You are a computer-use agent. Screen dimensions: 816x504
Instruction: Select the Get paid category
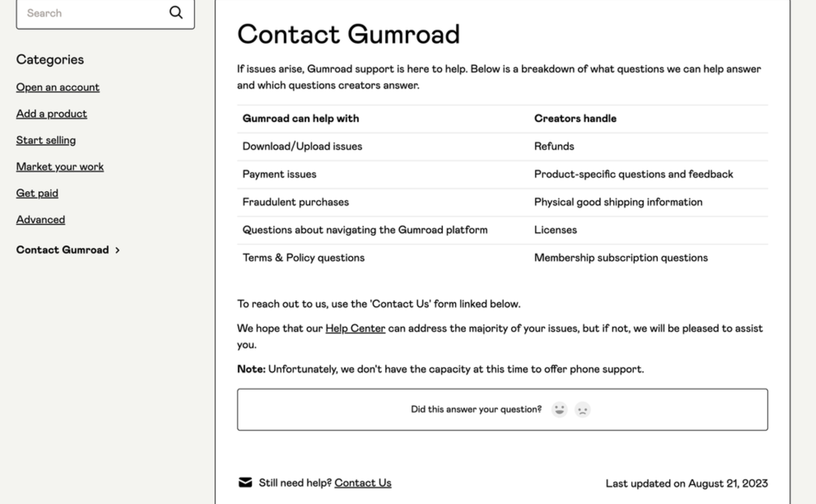37,193
